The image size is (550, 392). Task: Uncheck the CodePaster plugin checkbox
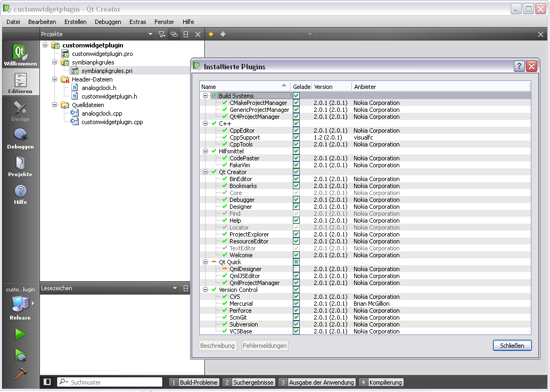(x=297, y=158)
